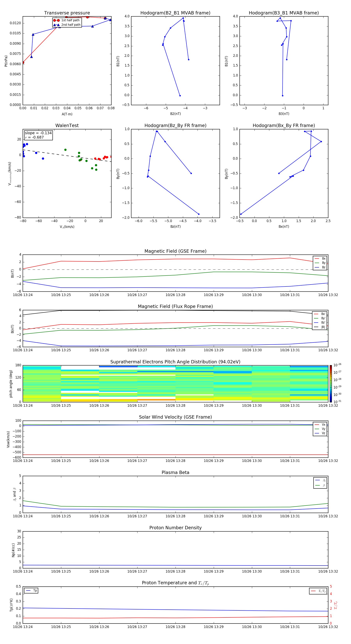Click the pitch angle colorbar
This screenshot has height=644, width=351.
[331, 384]
